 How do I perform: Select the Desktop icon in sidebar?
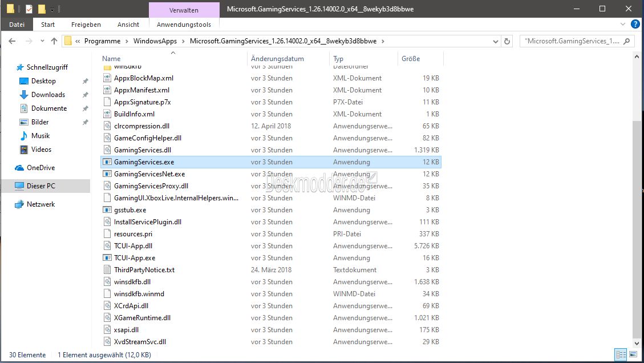pos(24,81)
